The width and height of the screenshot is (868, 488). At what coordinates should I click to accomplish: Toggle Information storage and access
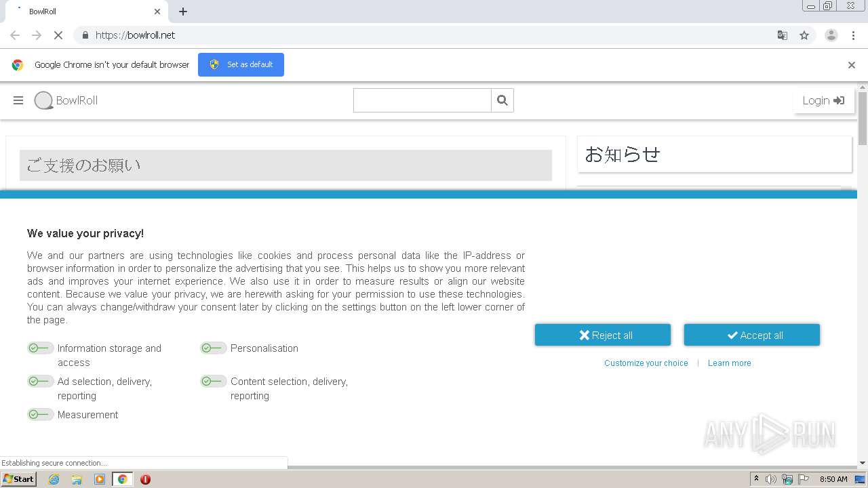(x=40, y=348)
